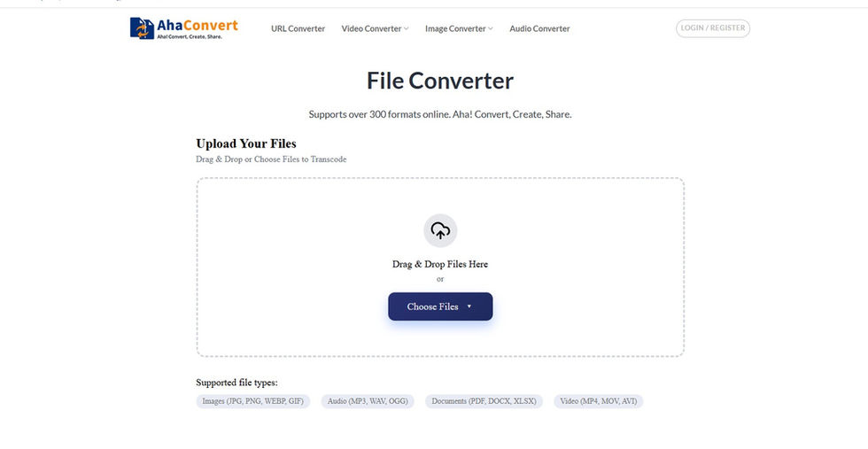Click the Choose Files button
The height and width of the screenshot is (449, 868).
point(440,306)
